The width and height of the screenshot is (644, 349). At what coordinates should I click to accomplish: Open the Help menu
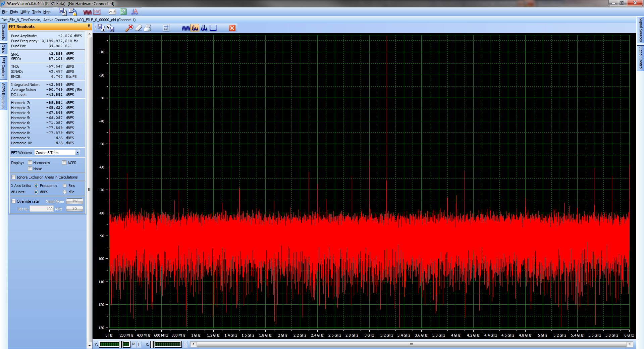(47, 12)
